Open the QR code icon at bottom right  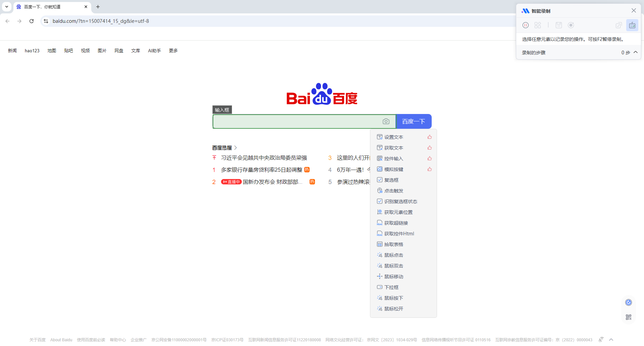tap(628, 317)
